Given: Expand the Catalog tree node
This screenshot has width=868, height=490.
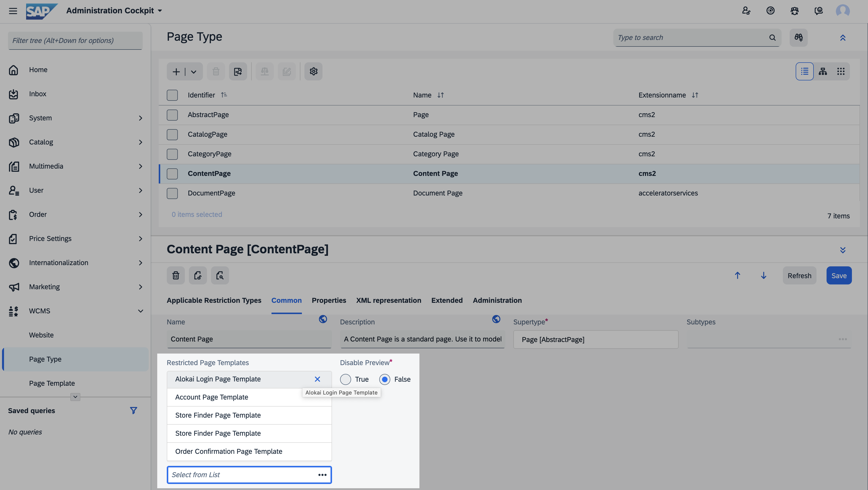Looking at the screenshot, I should point(140,142).
